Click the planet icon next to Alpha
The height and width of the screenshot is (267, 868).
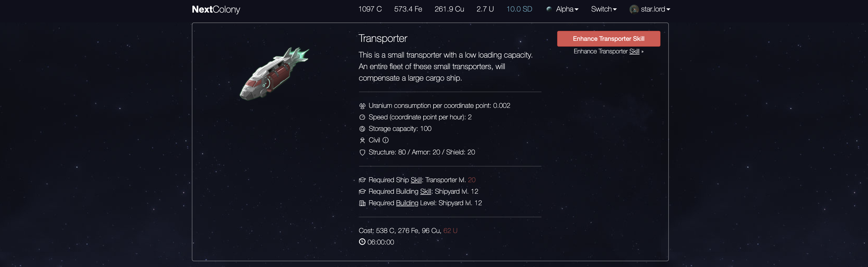(x=549, y=9)
